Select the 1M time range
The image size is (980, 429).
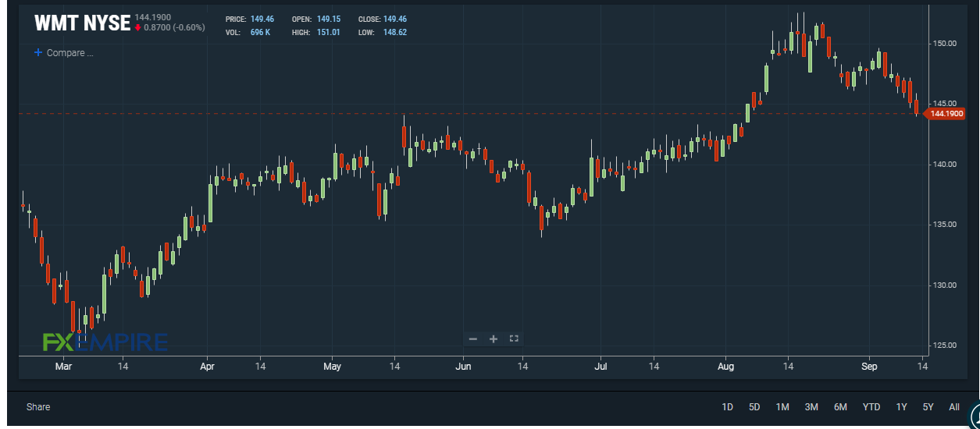pyautogui.click(x=782, y=407)
